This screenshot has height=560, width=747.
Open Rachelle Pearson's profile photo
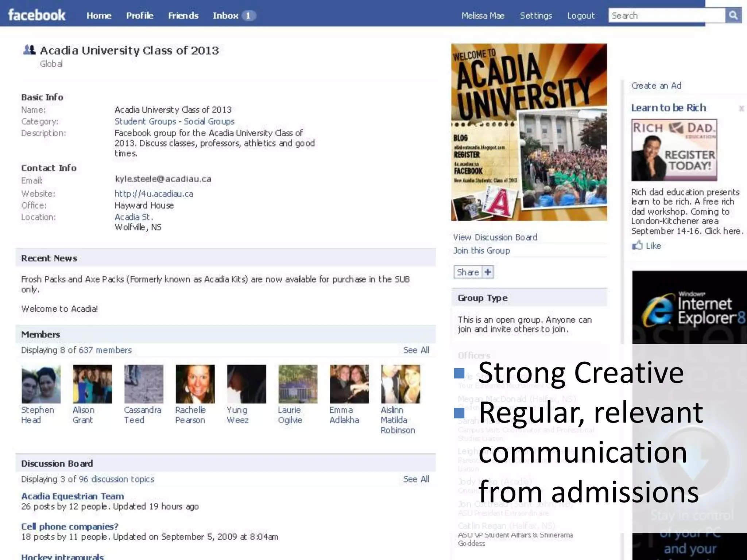click(x=195, y=384)
